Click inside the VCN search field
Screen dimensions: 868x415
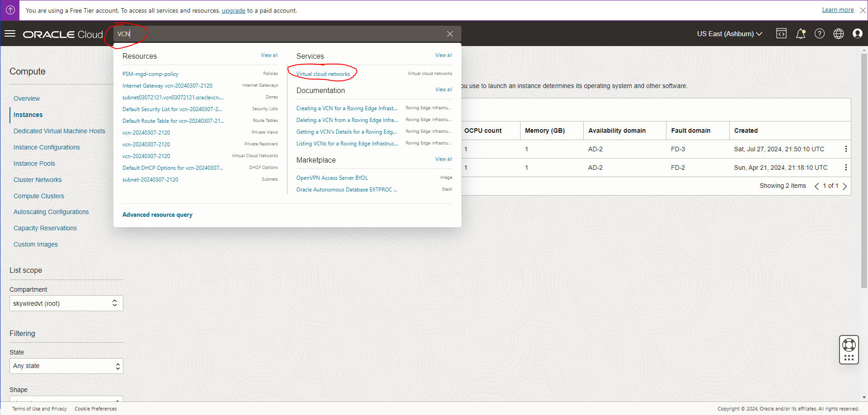point(280,34)
